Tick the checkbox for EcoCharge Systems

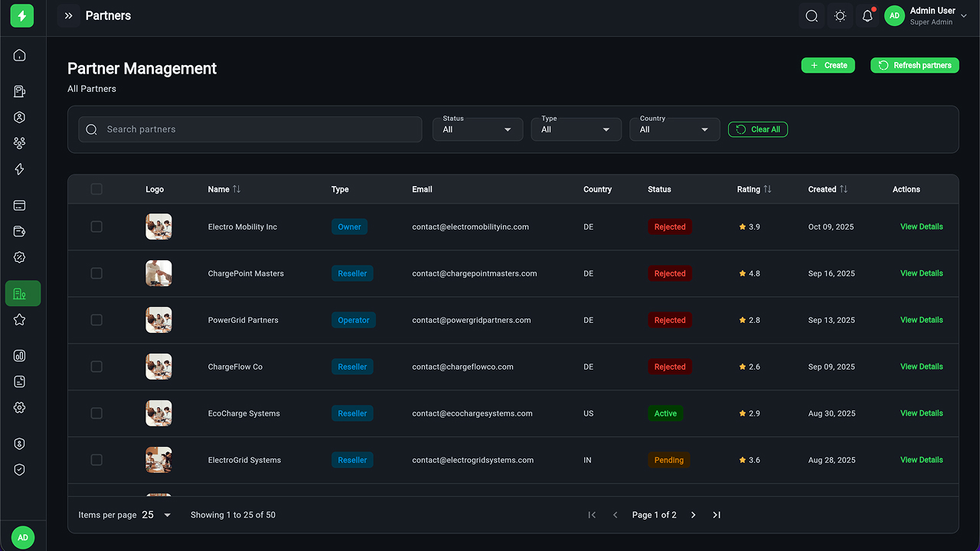pyautogui.click(x=96, y=413)
